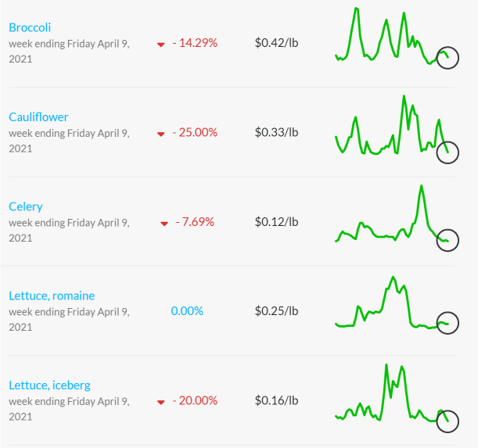Screen dimensions: 478x448
Task: Click the red down arrow beside -7.69%
Action: (x=164, y=224)
